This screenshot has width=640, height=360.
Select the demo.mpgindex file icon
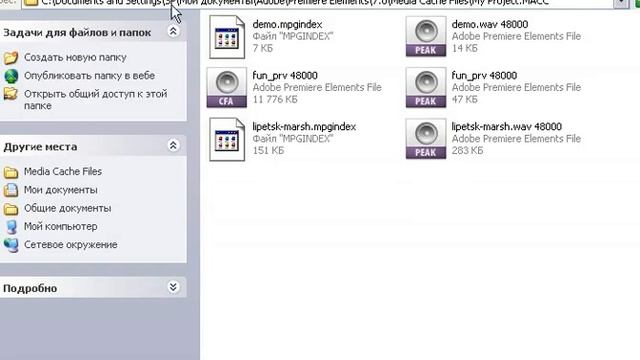pos(227,37)
